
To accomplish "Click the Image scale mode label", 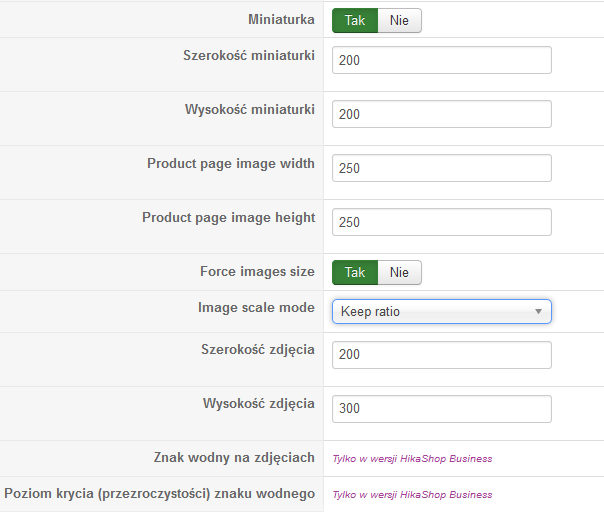I will (x=256, y=308).
